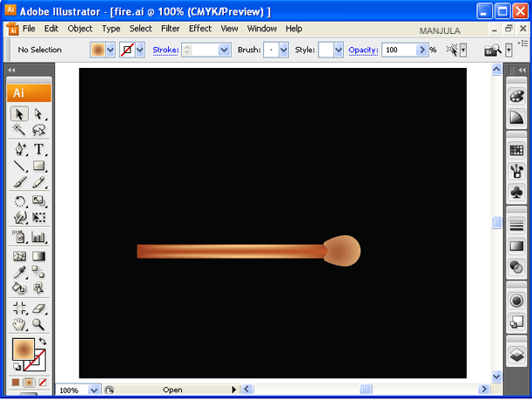Open the Effect menu
The image size is (532, 400).
coord(200,29)
